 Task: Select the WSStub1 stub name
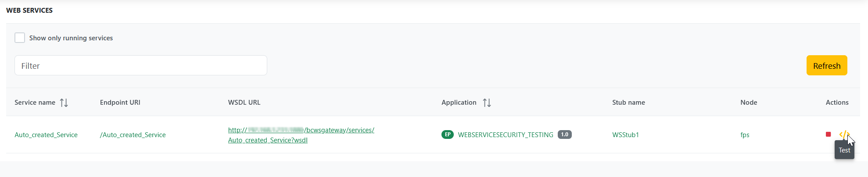pyautogui.click(x=625, y=135)
